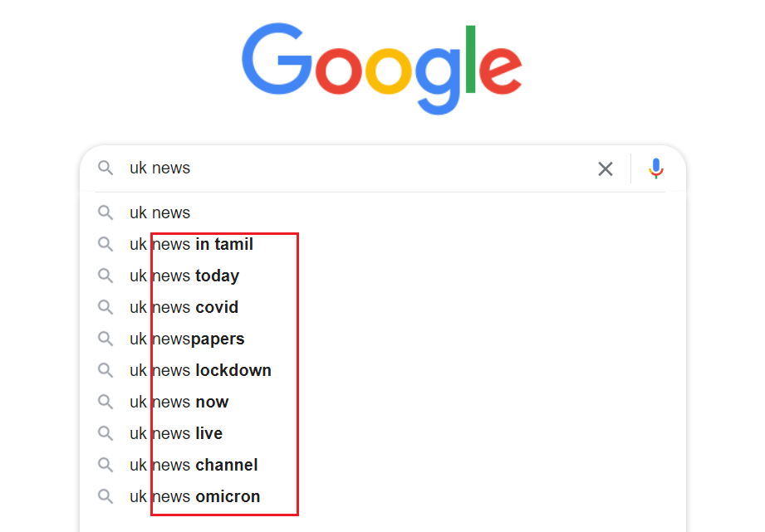Click search icon beside 'uk news live'

105,434
